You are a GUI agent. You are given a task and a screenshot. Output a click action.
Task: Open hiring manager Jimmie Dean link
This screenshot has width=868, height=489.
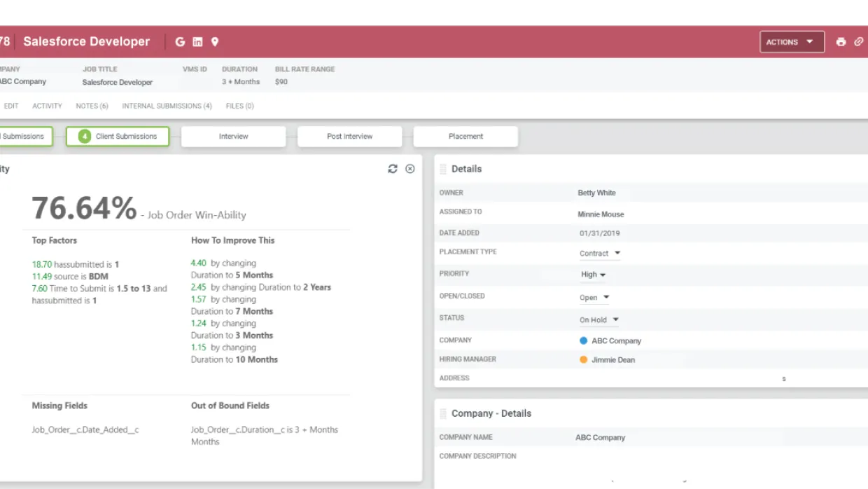(613, 360)
